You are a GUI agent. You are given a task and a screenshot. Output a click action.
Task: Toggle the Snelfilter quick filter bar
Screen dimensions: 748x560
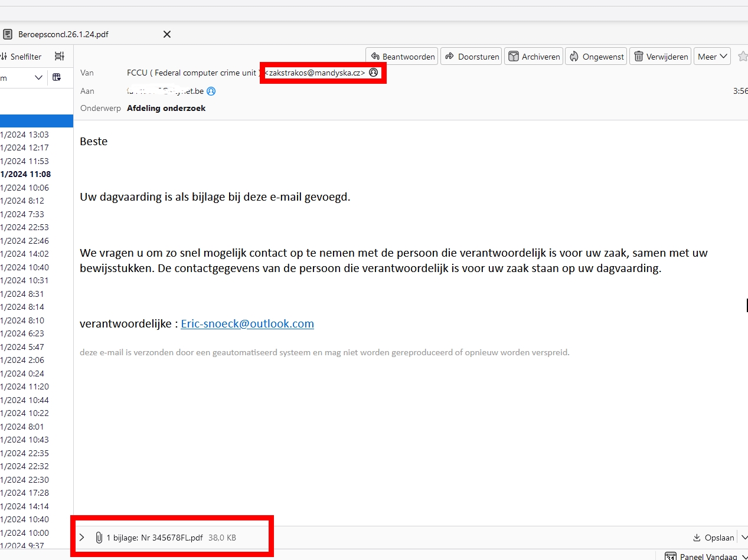click(21, 57)
